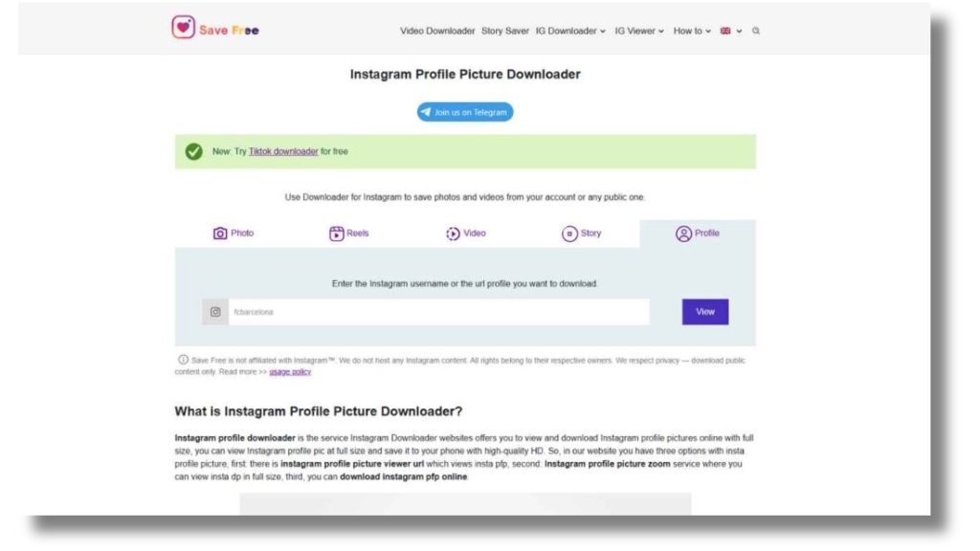This screenshot has height=551, width=980.
Task: Click the Story circle icon
Action: pos(569,233)
